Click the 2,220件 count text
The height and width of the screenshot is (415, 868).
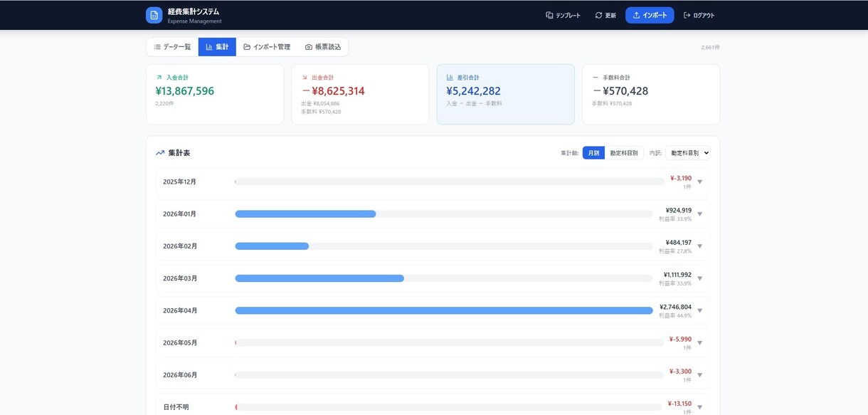click(x=164, y=103)
